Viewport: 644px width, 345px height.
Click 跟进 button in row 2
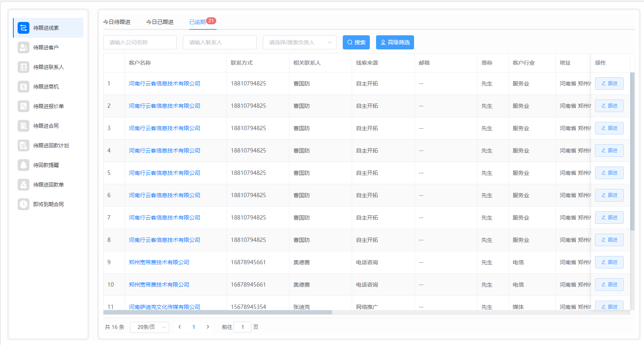point(609,106)
